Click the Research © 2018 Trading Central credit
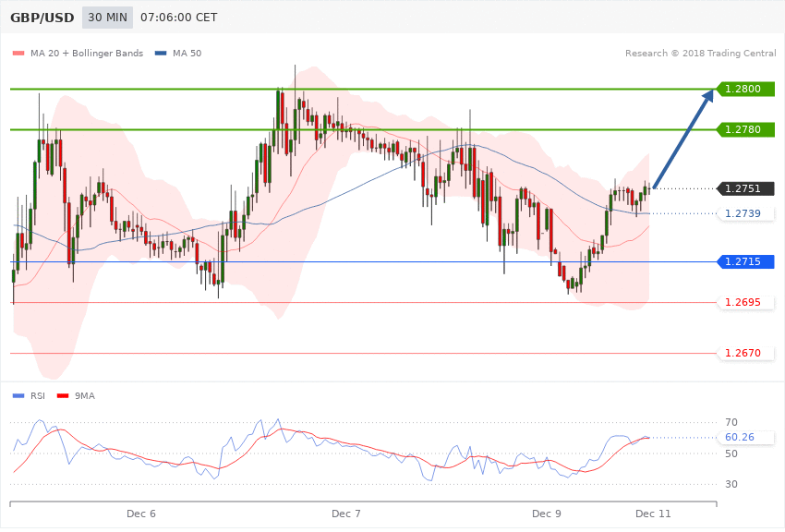 pyautogui.click(x=700, y=53)
